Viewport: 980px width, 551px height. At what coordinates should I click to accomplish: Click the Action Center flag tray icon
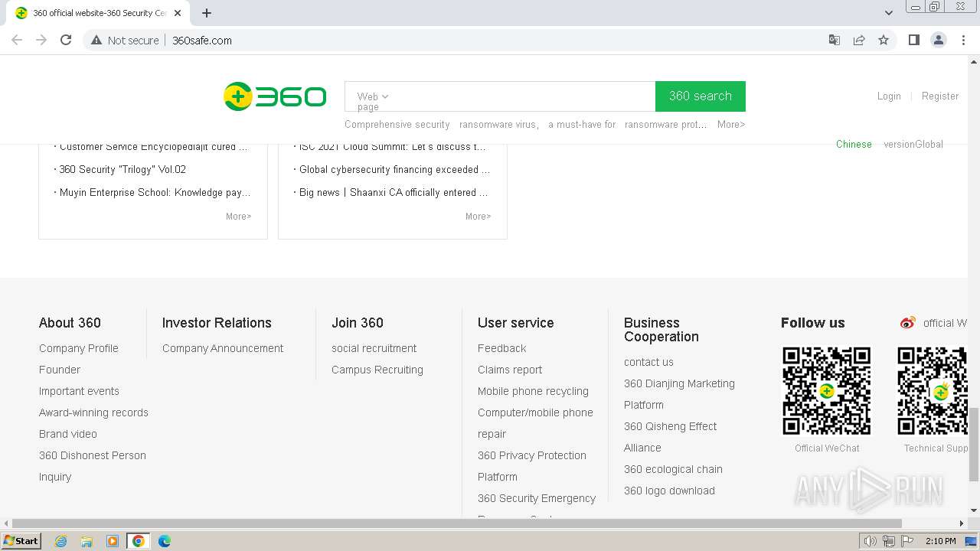pyautogui.click(x=907, y=541)
